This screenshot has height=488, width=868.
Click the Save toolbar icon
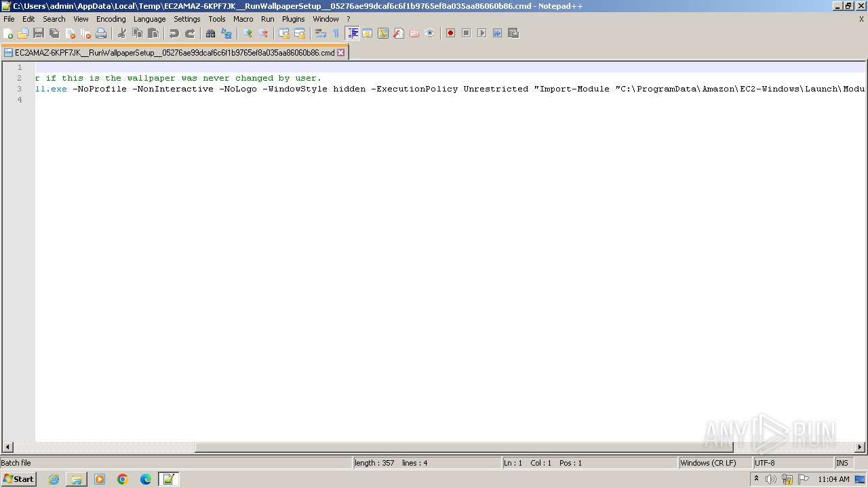(x=39, y=33)
